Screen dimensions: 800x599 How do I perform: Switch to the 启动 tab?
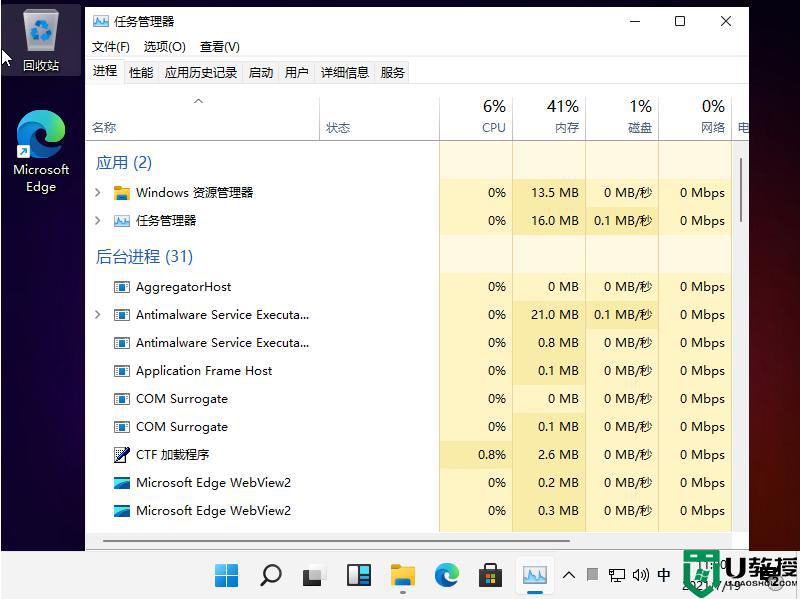(x=260, y=72)
